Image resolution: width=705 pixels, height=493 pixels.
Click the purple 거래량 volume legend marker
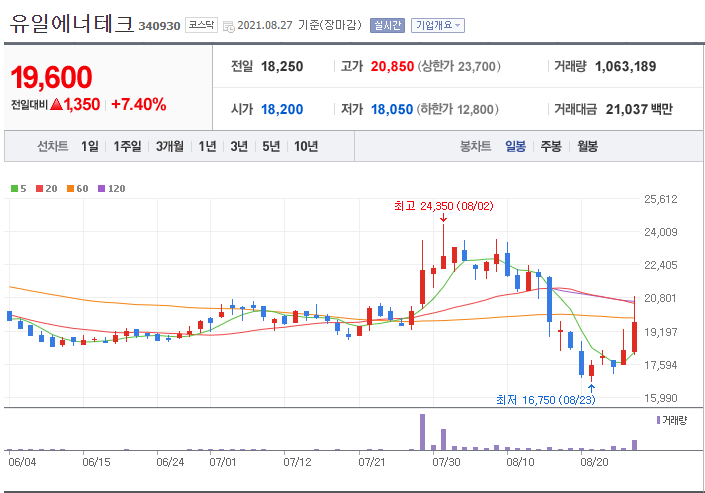point(658,420)
